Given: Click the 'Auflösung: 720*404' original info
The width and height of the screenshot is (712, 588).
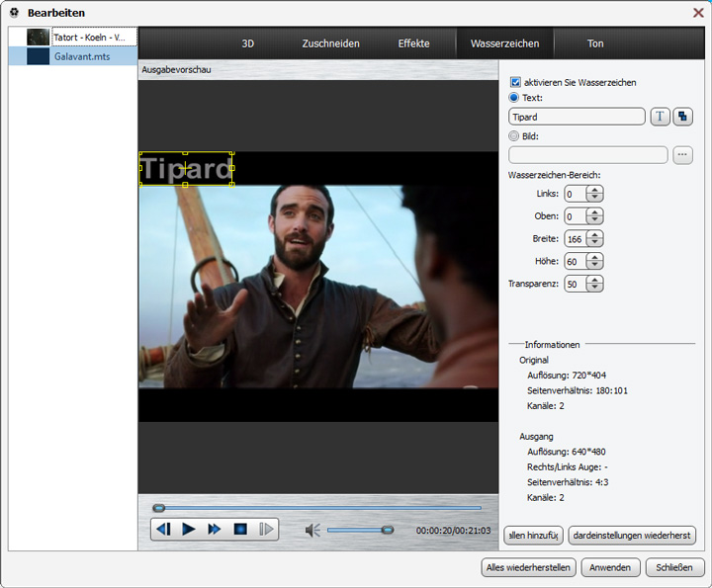Looking at the screenshot, I should (567, 375).
